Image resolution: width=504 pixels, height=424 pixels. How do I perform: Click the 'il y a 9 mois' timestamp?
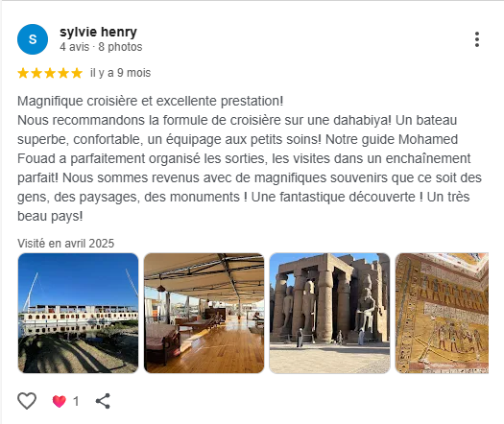120,73
